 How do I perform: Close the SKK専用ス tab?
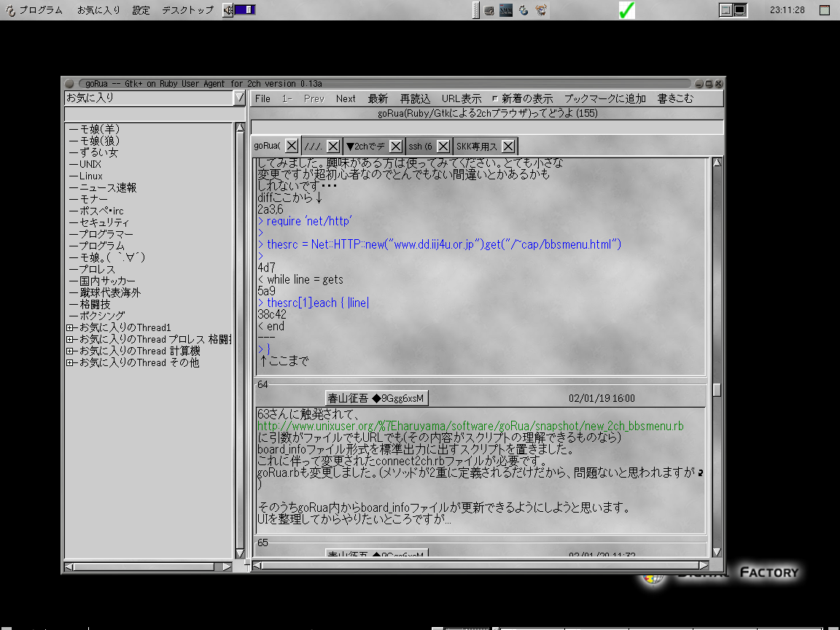coord(508,147)
